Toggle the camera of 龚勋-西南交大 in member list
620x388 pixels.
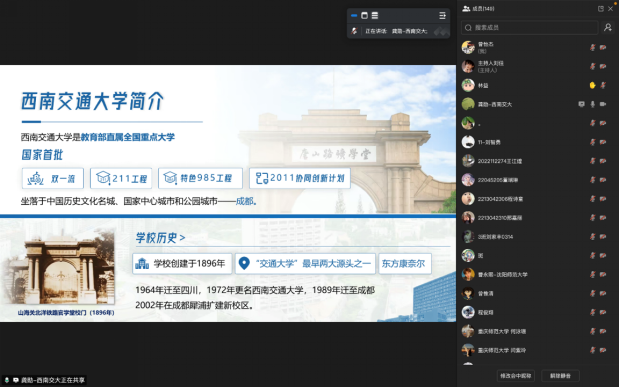pos(603,104)
